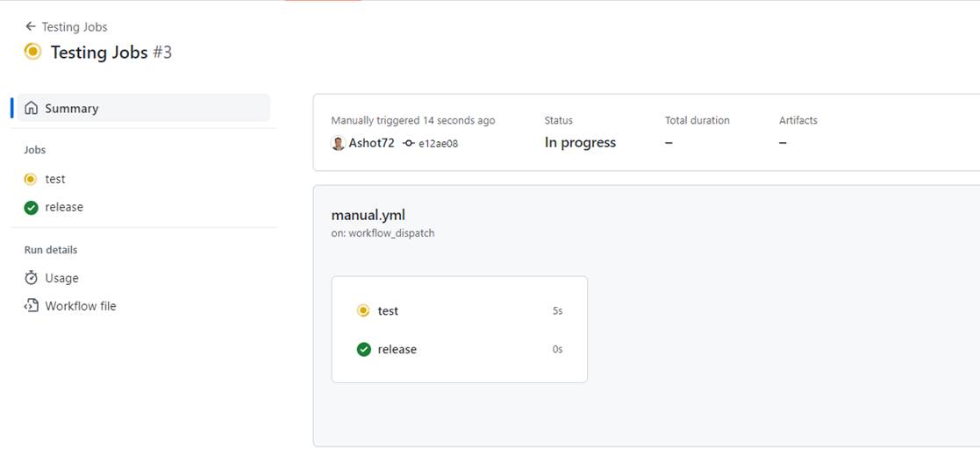The image size is (980, 463).
Task: Open the Usage run details page
Action: 61,278
